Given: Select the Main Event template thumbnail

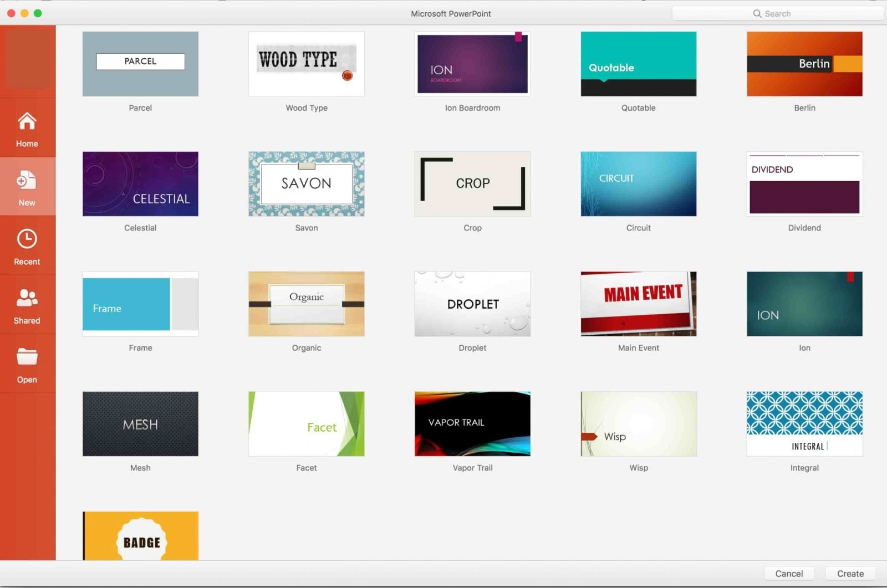Looking at the screenshot, I should (x=639, y=304).
